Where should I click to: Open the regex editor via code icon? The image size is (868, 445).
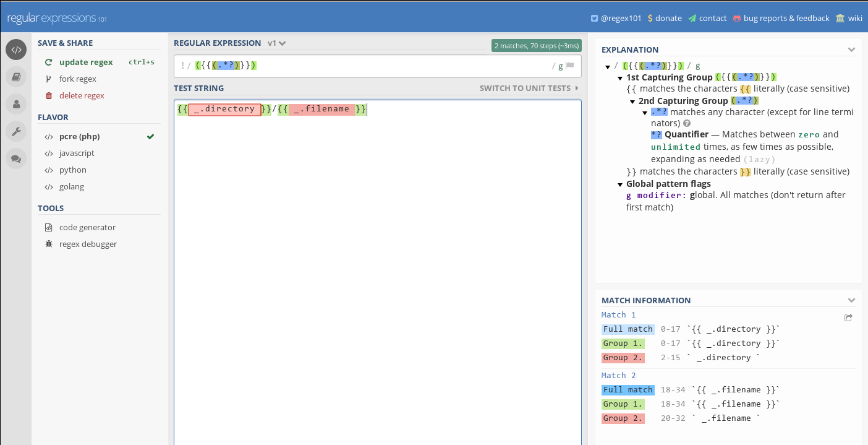point(15,50)
